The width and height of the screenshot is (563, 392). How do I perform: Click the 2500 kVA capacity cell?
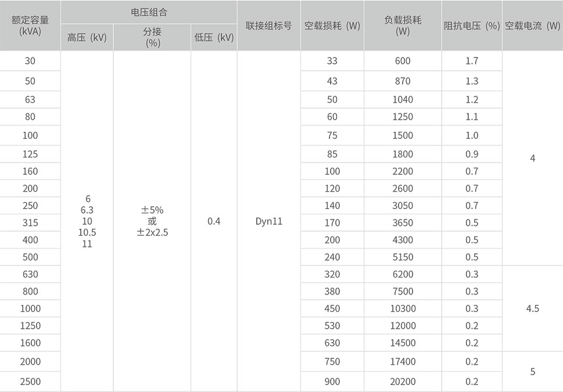click(30, 382)
